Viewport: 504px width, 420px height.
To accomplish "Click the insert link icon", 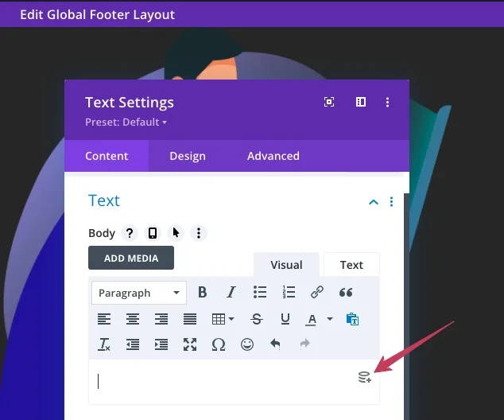I will pos(317,292).
